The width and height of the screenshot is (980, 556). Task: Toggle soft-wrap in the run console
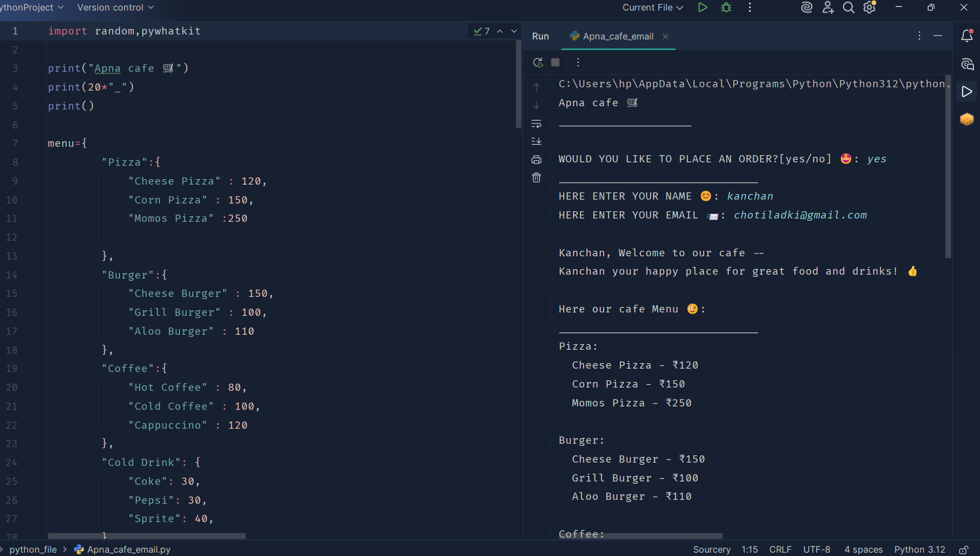(536, 123)
